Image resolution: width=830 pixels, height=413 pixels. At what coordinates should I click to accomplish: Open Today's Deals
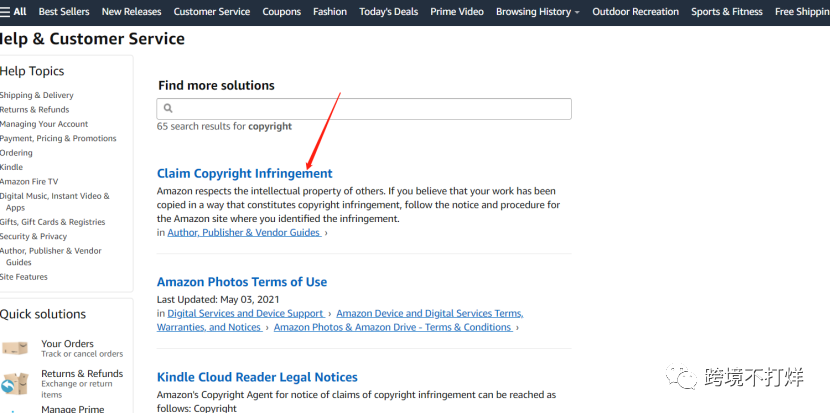(x=389, y=12)
